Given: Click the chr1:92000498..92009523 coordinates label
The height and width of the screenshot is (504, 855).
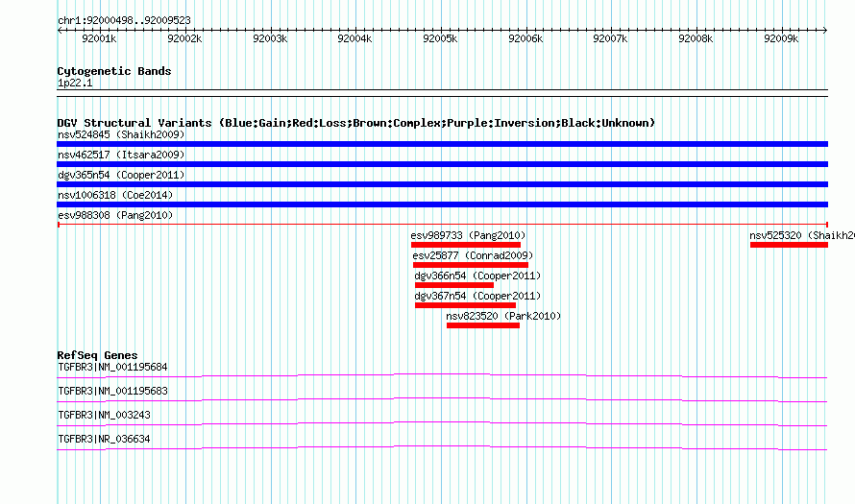Looking at the screenshot, I should pos(124,20).
